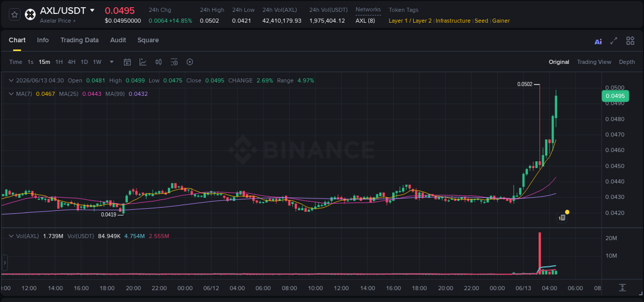Viewport: 644px width, 302px height.
Task: Open the Trading Data tab
Action: click(x=79, y=40)
